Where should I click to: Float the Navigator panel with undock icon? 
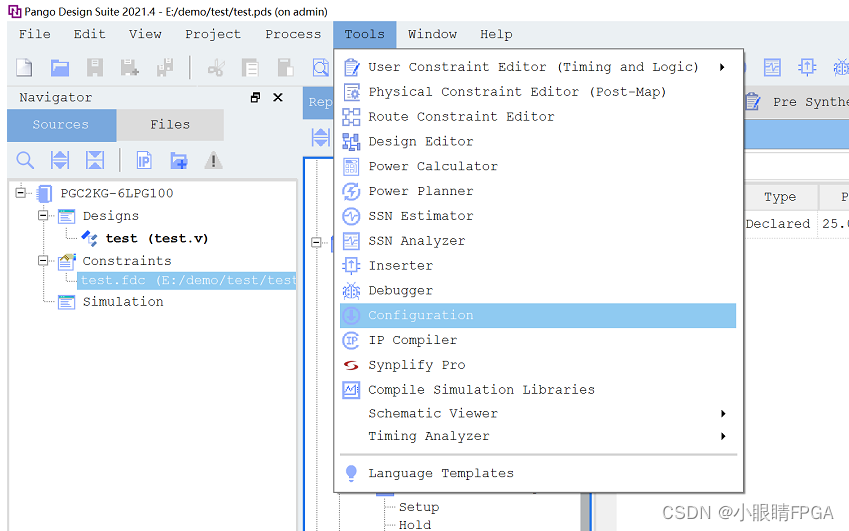256,97
